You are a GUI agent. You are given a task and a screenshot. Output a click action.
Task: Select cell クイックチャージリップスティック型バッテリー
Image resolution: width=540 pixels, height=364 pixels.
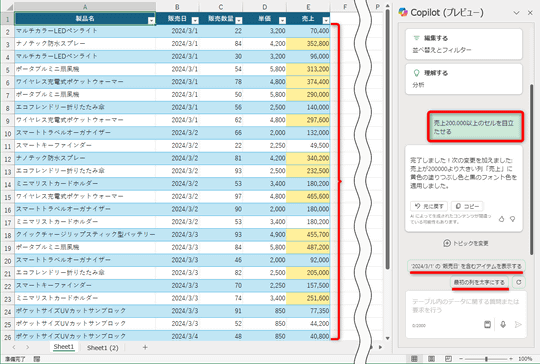[x=85, y=235]
